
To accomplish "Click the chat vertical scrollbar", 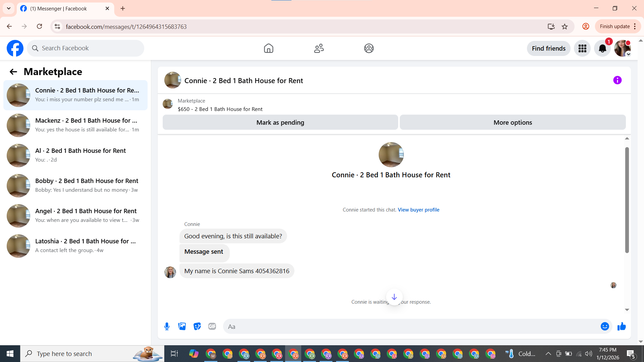I will point(627,200).
